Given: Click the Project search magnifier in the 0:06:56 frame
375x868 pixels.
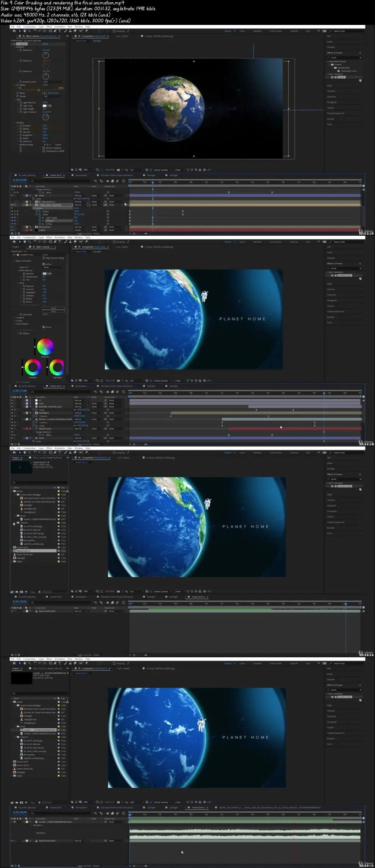Looking at the screenshot, I should click(14, 482).
